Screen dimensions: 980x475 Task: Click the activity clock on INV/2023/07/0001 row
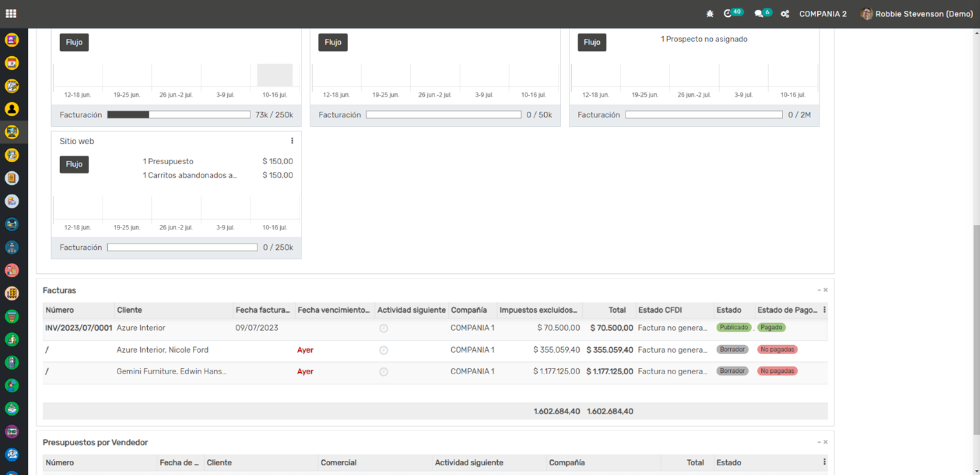(x=383, y=328)
